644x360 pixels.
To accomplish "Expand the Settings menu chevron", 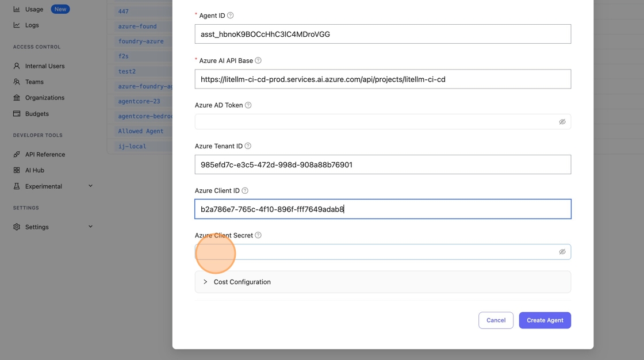I will point(90,227).
